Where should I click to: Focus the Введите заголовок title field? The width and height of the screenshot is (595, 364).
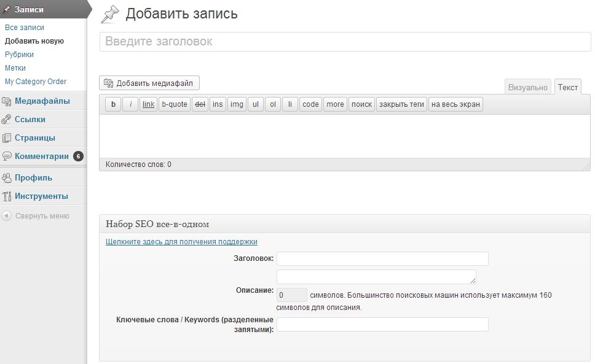[345, 42]
